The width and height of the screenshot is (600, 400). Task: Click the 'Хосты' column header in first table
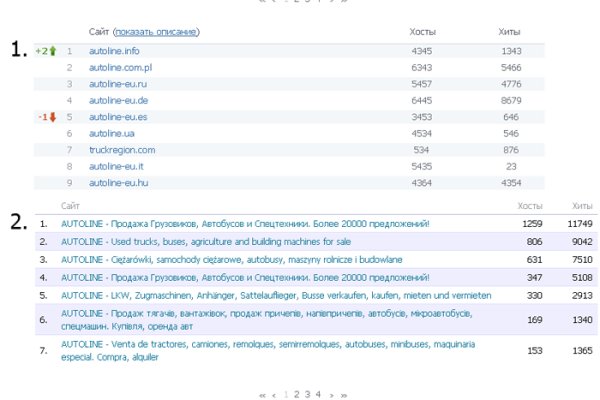pos(423,32)
